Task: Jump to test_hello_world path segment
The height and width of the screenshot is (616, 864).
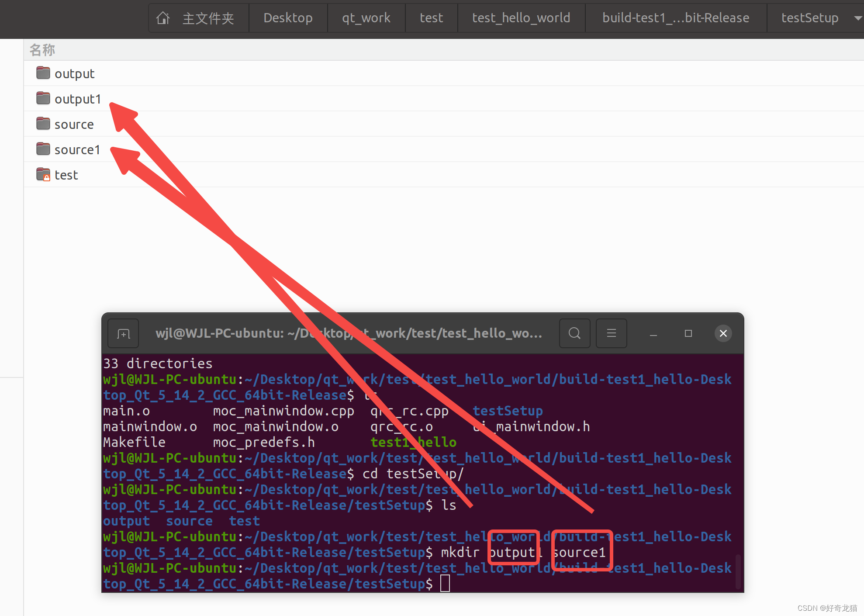Action: [x=521, y=18]
